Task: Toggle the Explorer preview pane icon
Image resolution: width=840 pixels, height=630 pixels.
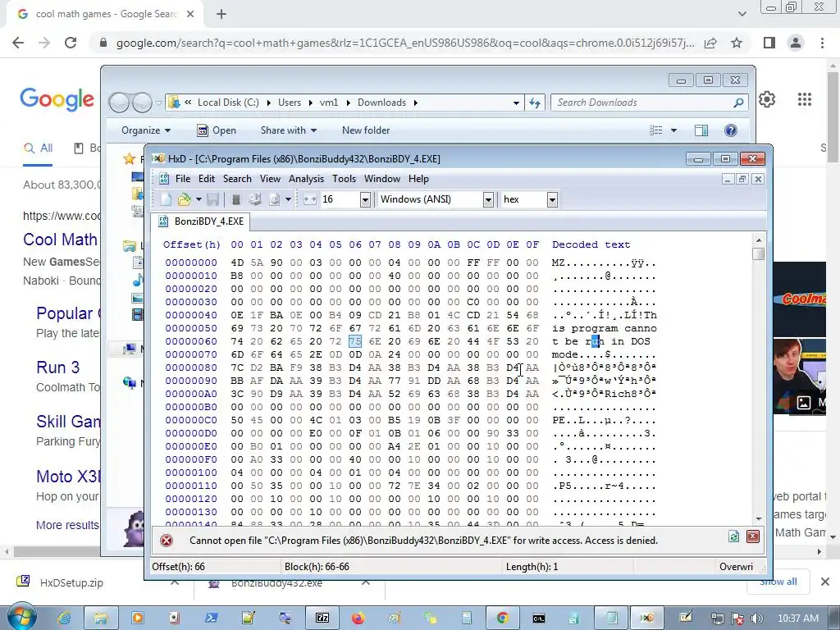Action: pos(701,130)
